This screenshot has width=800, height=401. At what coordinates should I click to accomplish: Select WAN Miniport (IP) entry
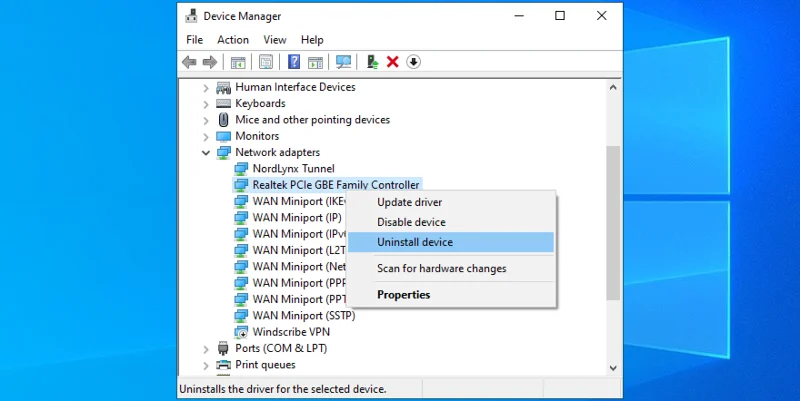pyautogui.click(x=297, y=218)
